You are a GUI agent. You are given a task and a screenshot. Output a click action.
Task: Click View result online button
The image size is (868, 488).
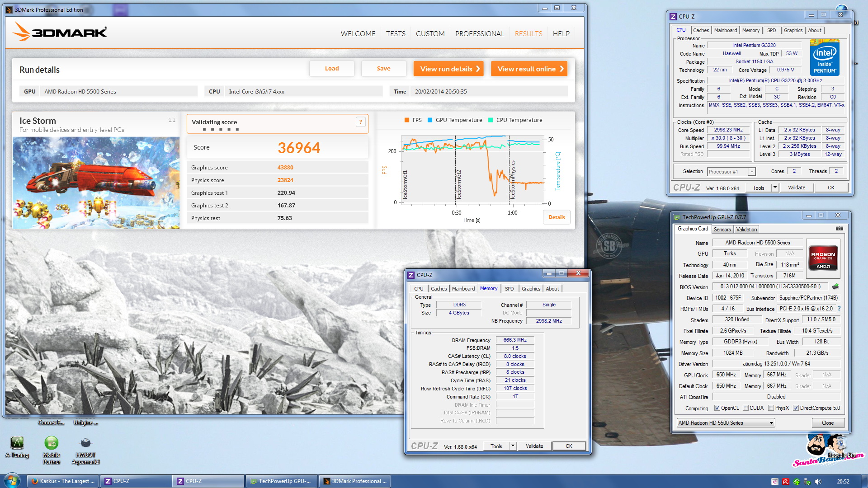[529, 69]
